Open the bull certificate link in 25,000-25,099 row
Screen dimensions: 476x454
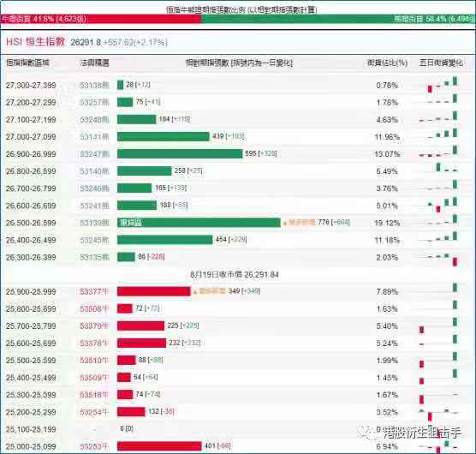pos(94,446)
